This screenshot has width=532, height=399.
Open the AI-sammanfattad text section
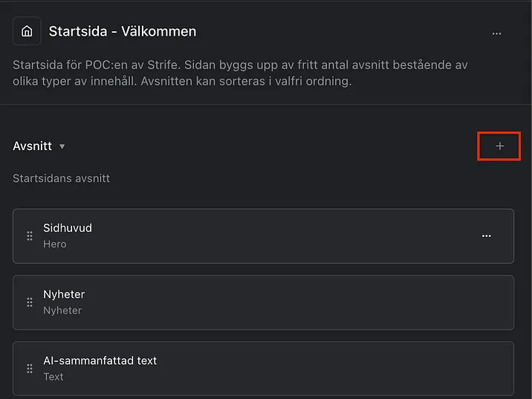[100, 360]
